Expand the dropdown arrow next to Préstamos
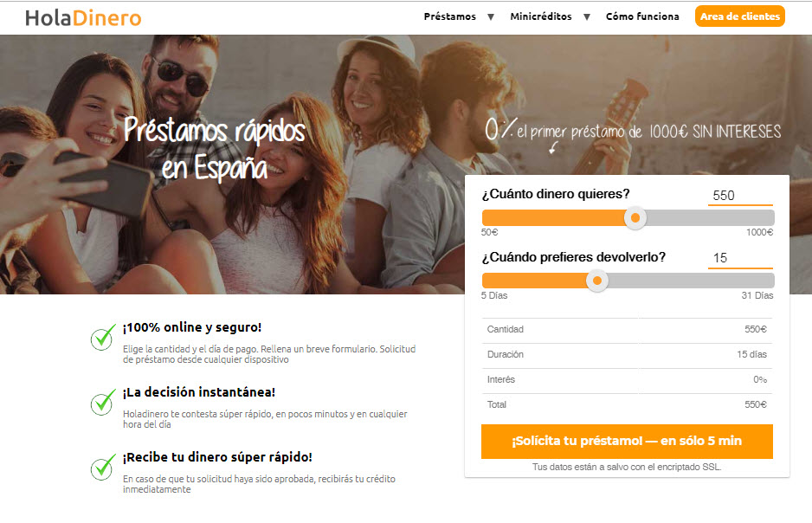Viewport: 812px width, 523px height. click(x=491, y=17)
